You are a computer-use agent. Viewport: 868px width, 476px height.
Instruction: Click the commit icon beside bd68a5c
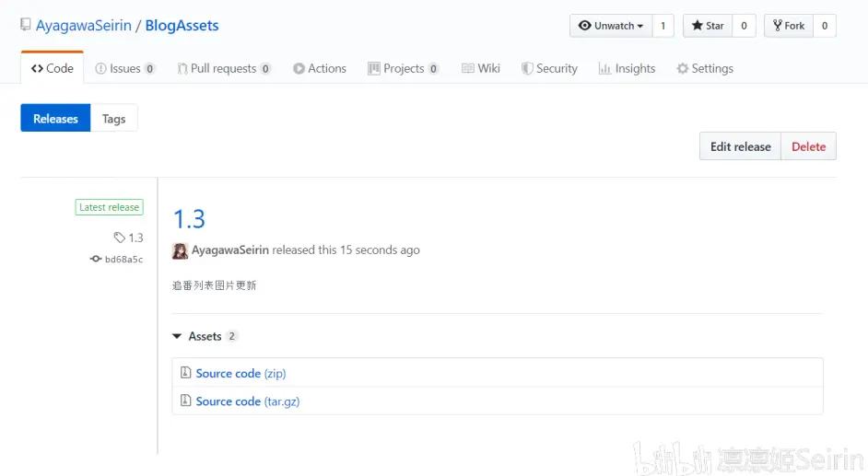(95, 260)
